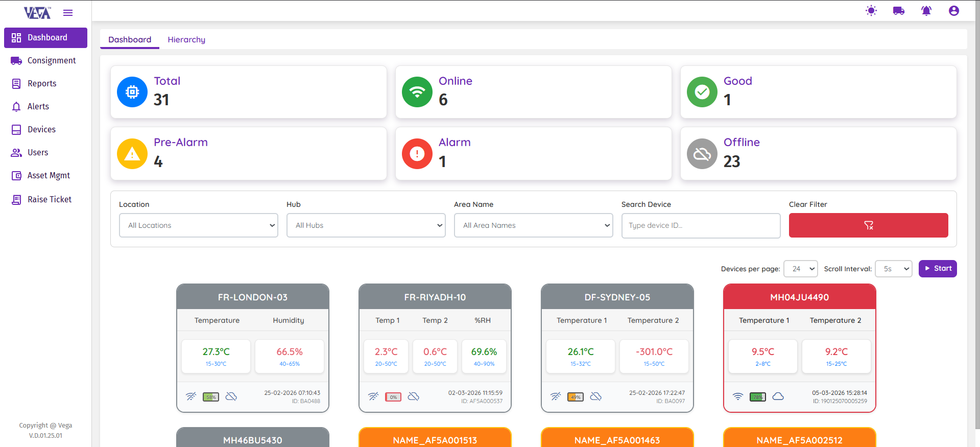Click the 49% battery icon on DF-SYDNEY-05

pyautogui.click(x=576, y=397)
